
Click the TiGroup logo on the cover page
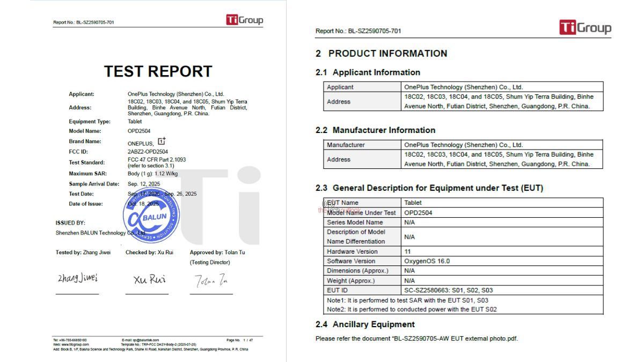pyautogui.click(x=244, y=20)
